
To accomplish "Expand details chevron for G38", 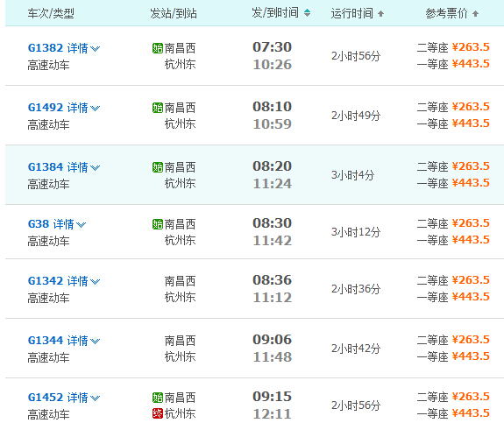I will click(81, 225).
